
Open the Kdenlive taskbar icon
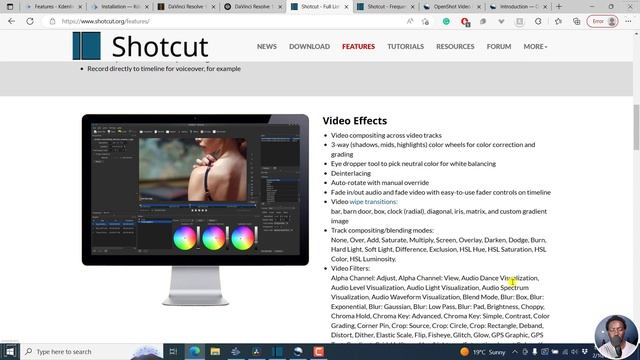(236, 351)
